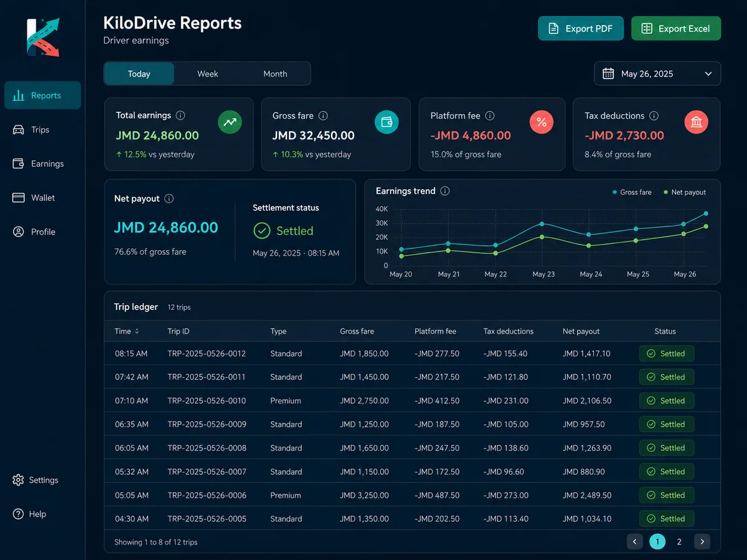The height and width of the screenshot is (560, 747).
Task: Click trip TRP-2025-0526-0007
Action: pos(207,472)
